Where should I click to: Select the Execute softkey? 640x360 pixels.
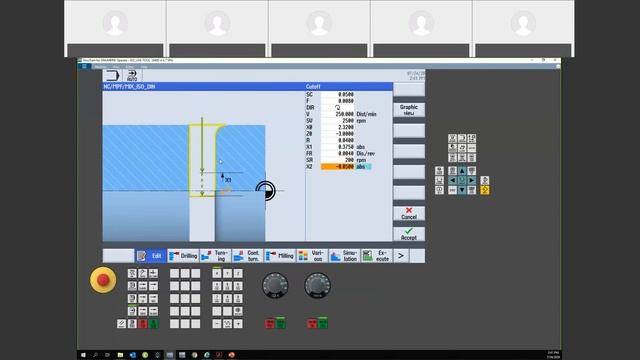point(377,256)
